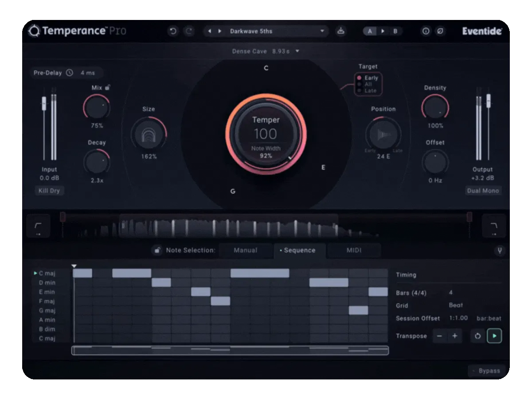Click the sequence play button
The image size is (532, 399).
pos(494,336)
